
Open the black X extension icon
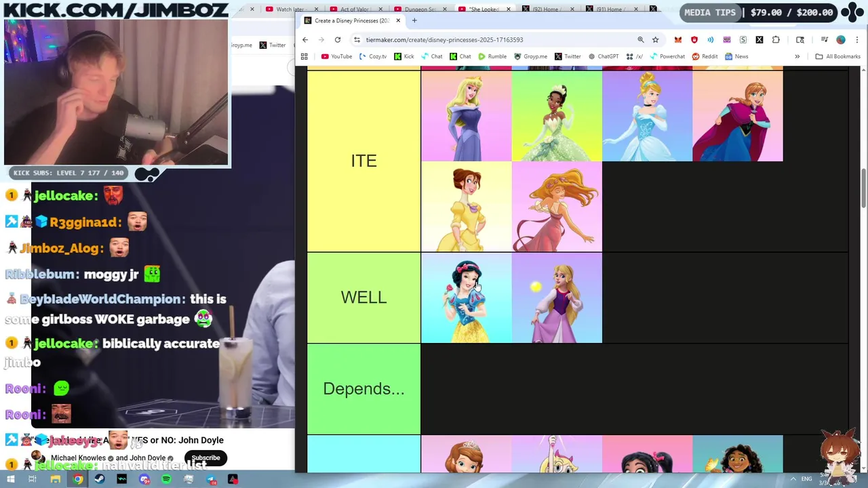coord(759,39)
